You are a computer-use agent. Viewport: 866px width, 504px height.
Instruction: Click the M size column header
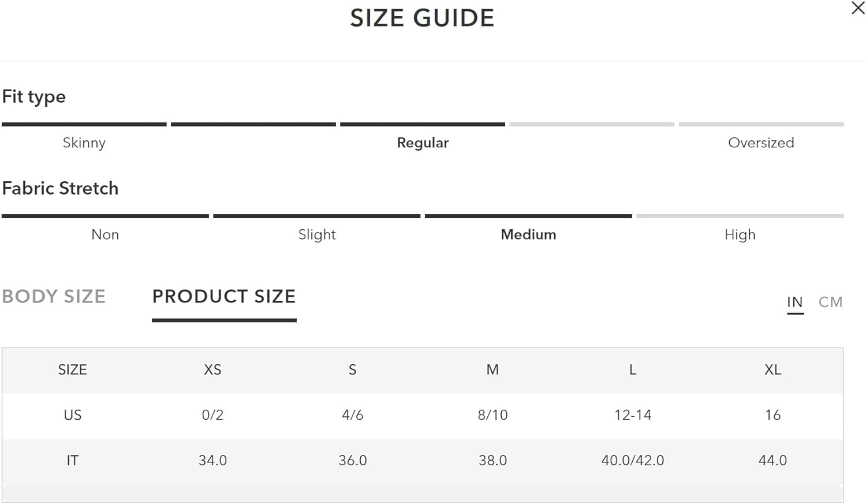(x=492, y=369)
